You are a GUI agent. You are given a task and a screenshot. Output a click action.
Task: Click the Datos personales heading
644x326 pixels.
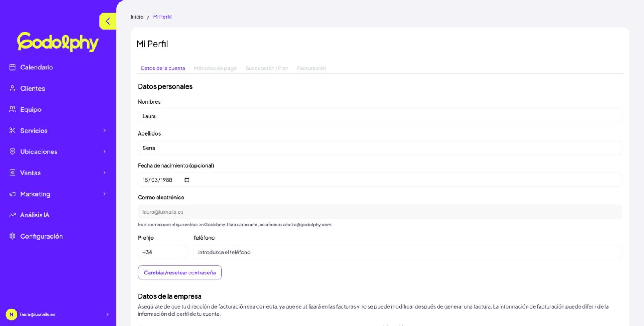click(x=165, y=86)
